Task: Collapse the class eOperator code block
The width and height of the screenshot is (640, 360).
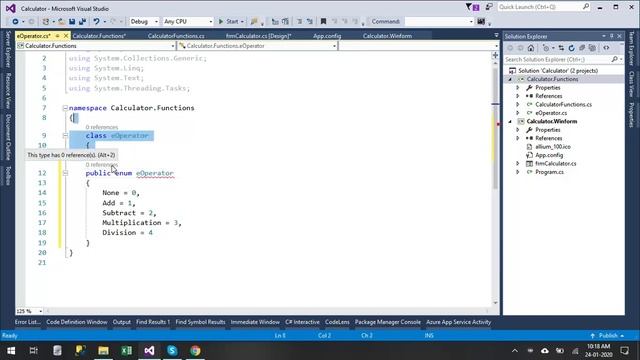Action: tap(65, 136)
